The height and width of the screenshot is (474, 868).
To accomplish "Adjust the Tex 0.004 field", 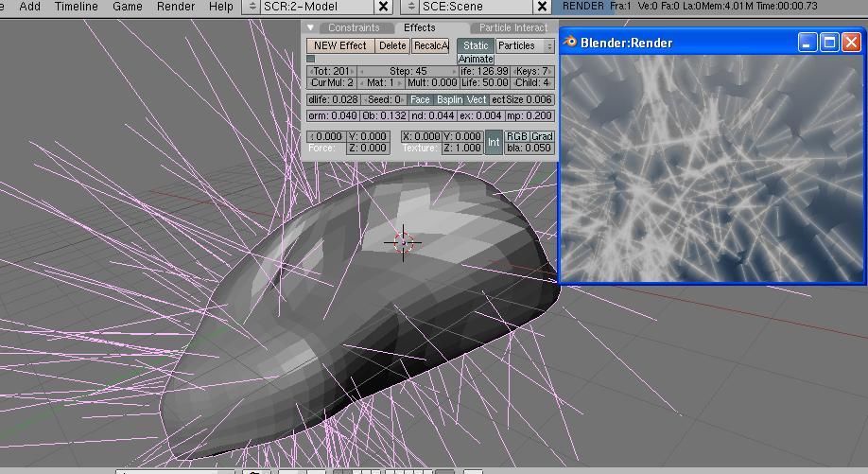I will (481, 116).
